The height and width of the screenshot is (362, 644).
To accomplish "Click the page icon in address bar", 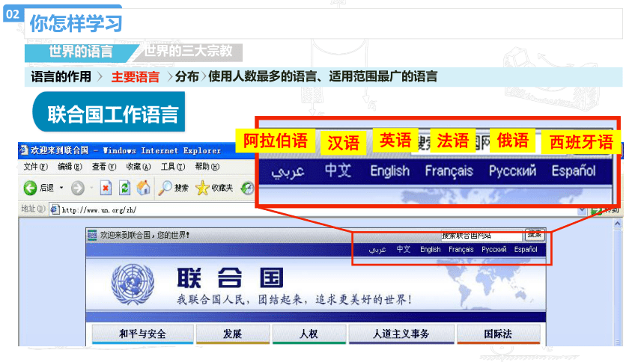I will (x=55, y=209).
